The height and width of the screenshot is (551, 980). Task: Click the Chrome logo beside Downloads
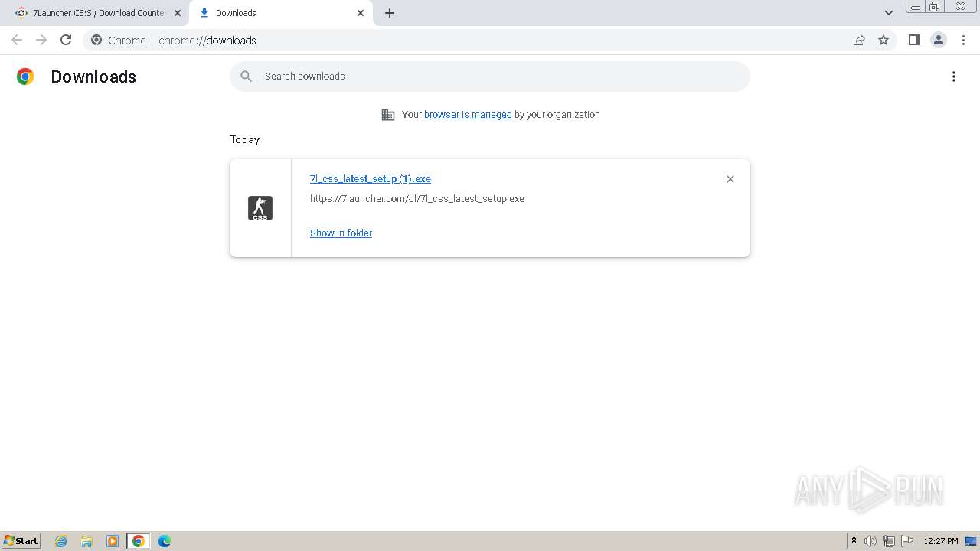25,77
